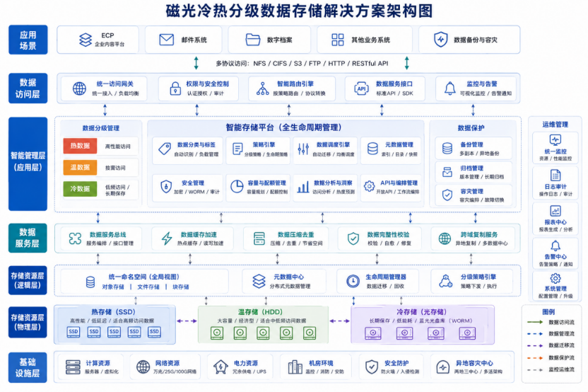Click the shield-lock icon of 安全管理

(x=166, y=187)
